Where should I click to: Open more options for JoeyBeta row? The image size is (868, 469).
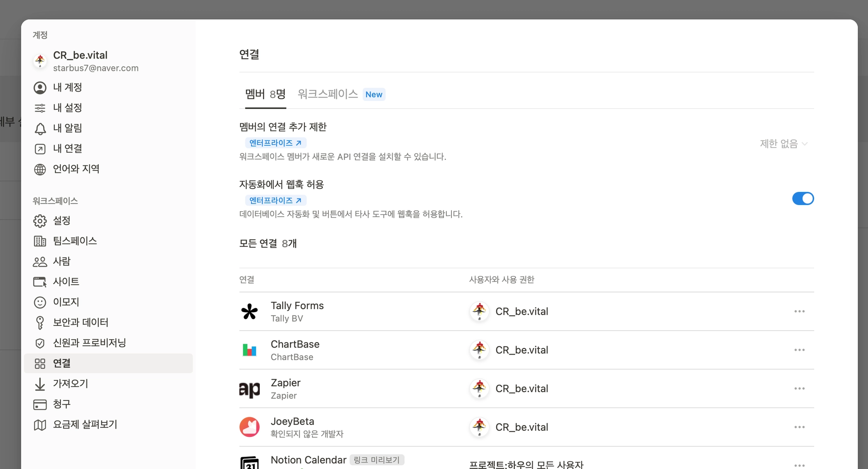coord(799,427)
